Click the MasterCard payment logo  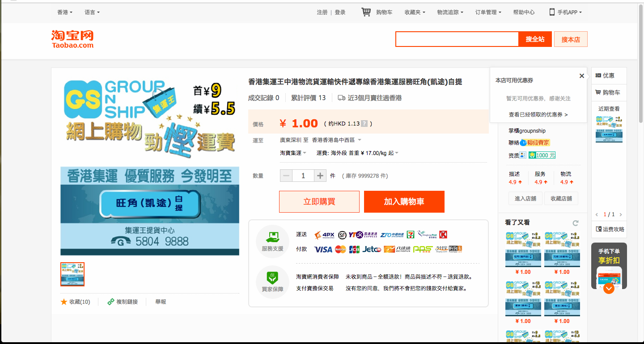coord(340,249)
